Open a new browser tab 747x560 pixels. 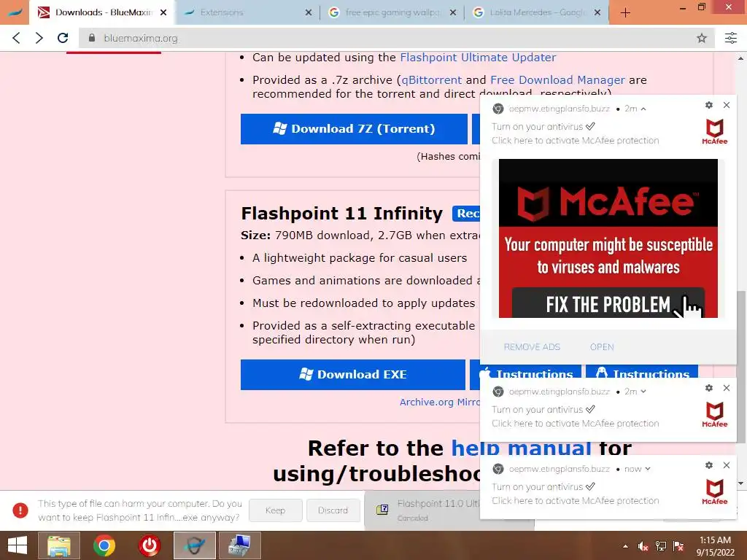(625, 13)
